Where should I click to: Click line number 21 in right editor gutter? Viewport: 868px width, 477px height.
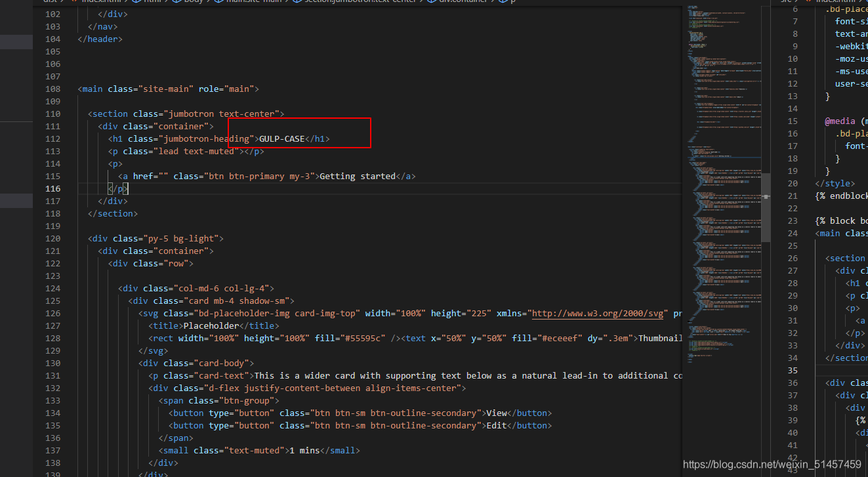[793, 196]
